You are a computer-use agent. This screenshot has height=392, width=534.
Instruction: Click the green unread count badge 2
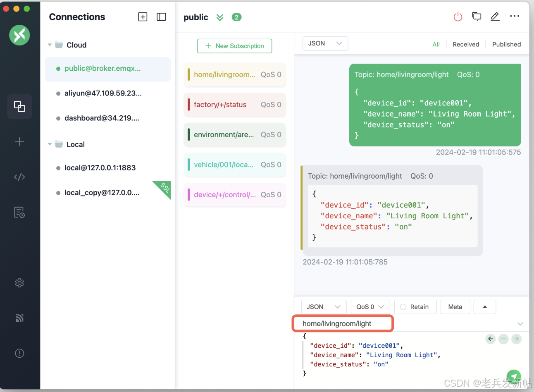click(x=236, y=17)
